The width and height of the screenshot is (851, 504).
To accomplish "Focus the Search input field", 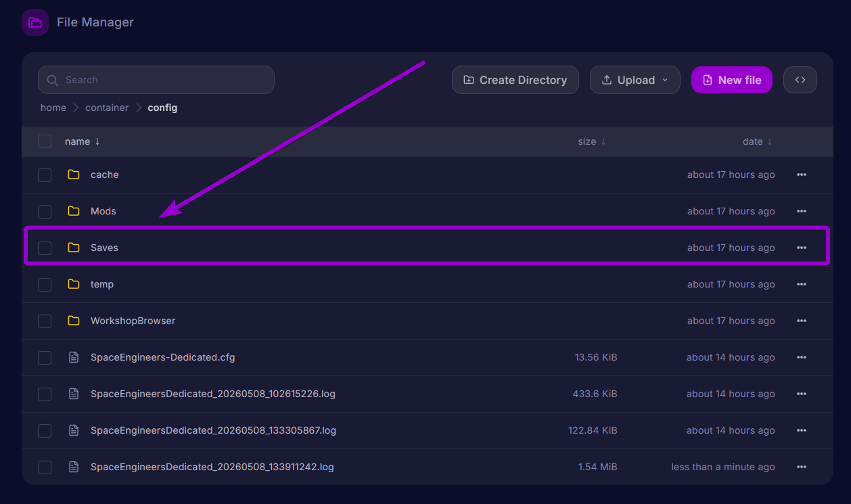I will coord(156,80).
